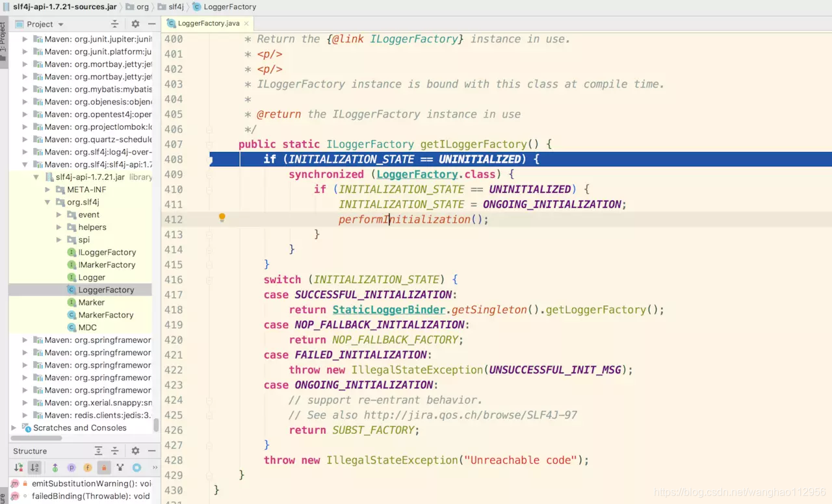Hide the Structure panel with minus icon

point(151,451)
